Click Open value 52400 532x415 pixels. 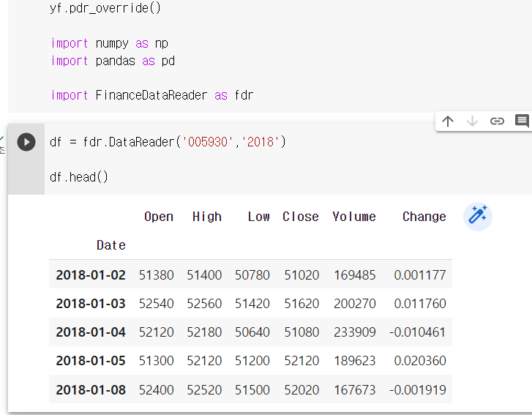coord(157,389)
